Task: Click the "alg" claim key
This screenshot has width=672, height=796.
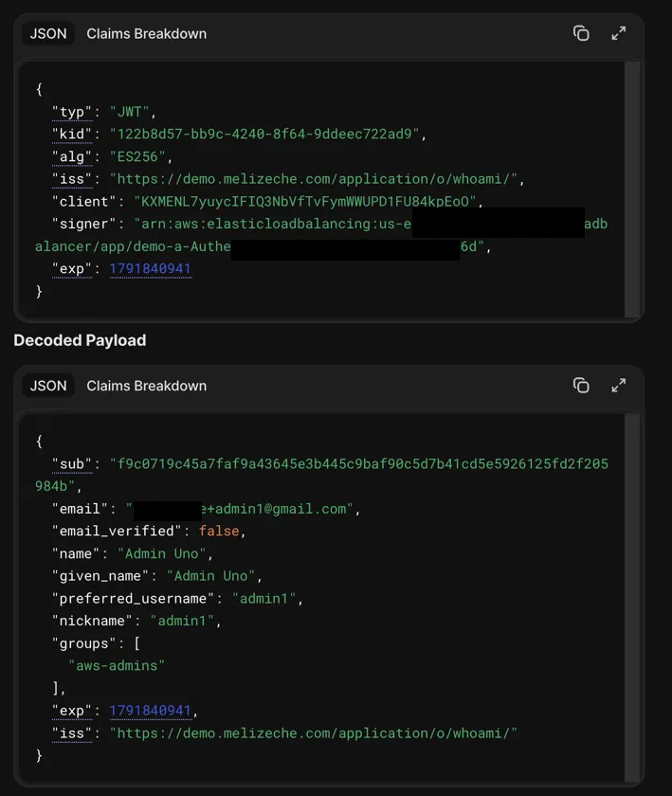Action: (x=72, y=157)
